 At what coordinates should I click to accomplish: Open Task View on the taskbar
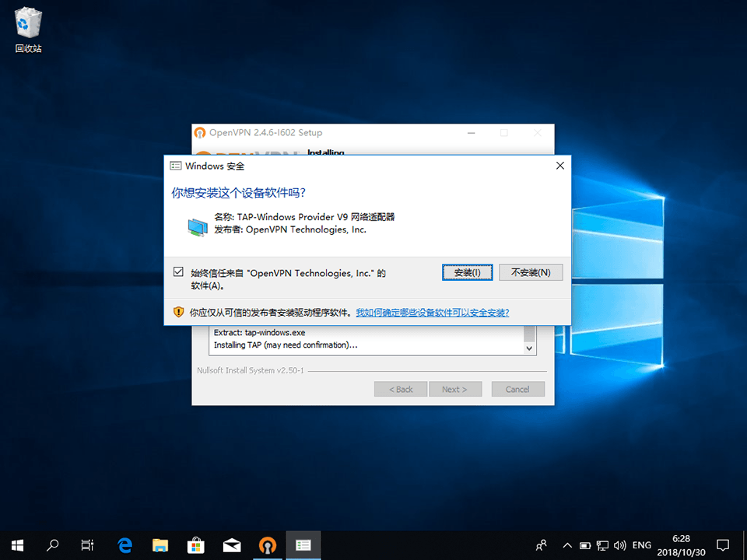(x=88, y=545)
